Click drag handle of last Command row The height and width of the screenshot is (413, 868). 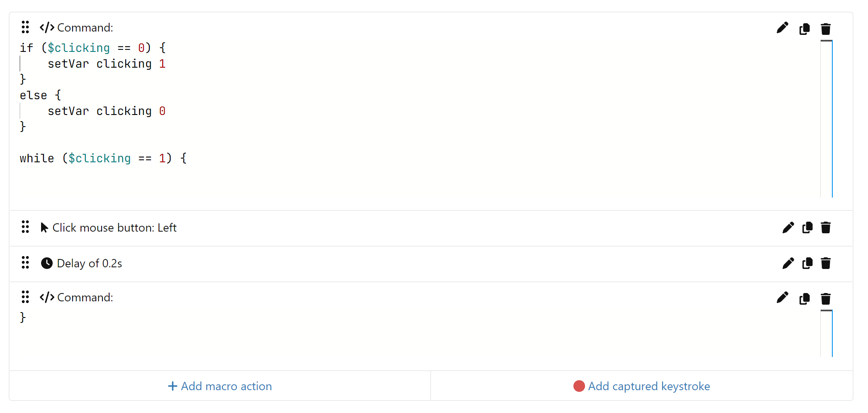(x=25, y=297)
